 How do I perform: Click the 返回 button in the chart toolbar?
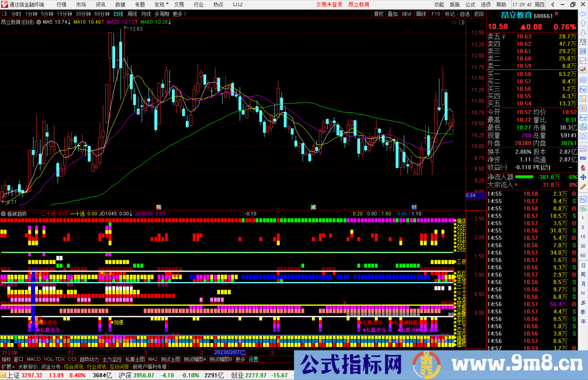click(478, 14)
